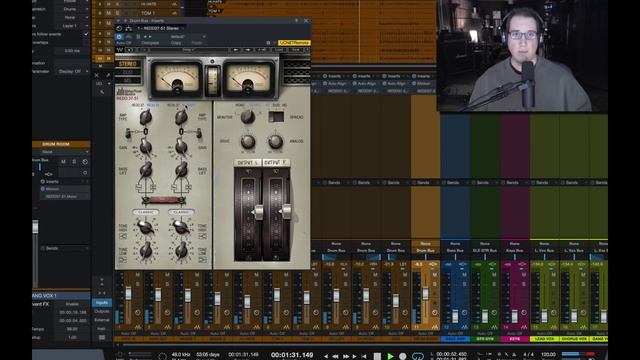
Task: Click the Waves previous preset arrow
Action: click(x=236, y=50)
